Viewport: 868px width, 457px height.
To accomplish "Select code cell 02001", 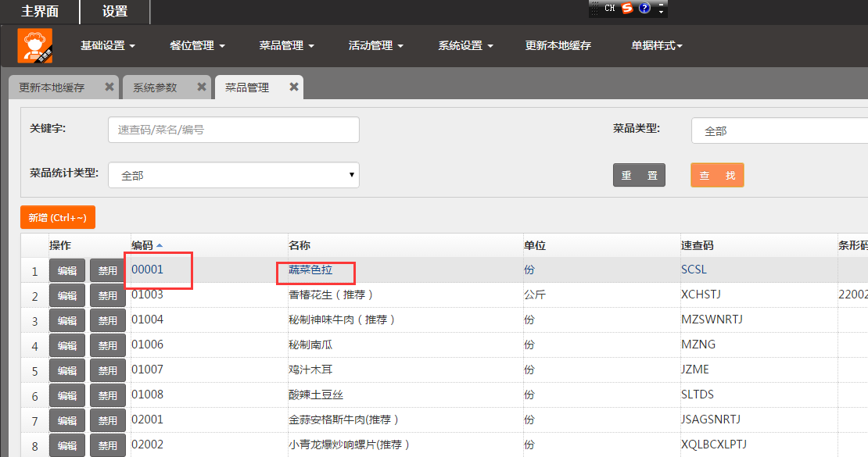I will tap(147, 420).
